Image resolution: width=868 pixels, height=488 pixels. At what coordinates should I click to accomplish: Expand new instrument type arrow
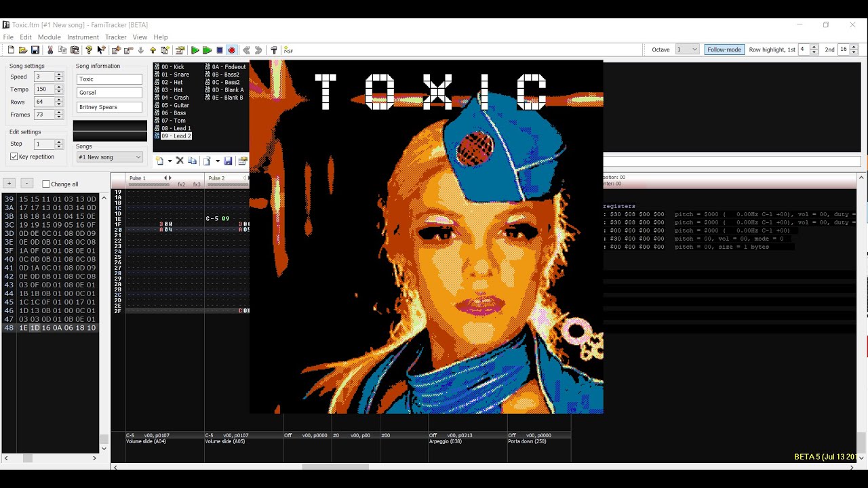[170, 161]
